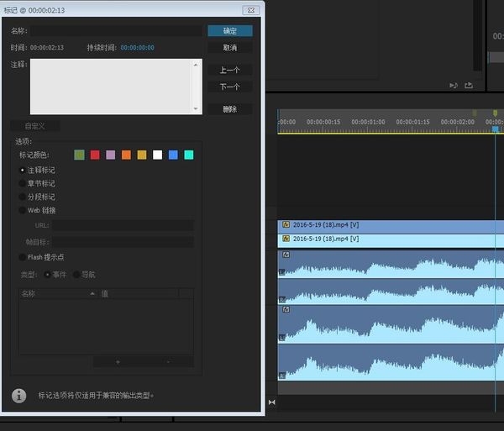
Task: Click timeline zoom handle icon at bottom
Action: tap(271, 402)
